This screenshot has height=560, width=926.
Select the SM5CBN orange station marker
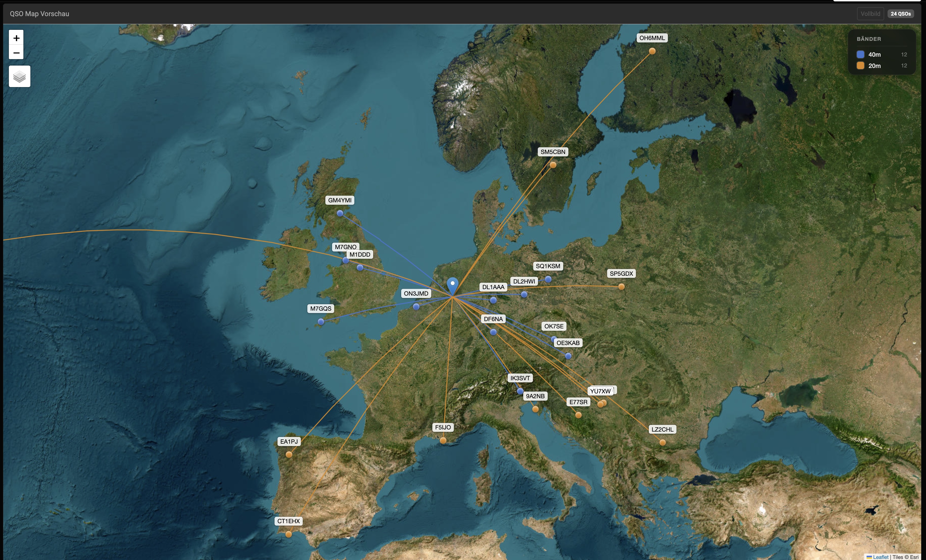pos(553,165)
